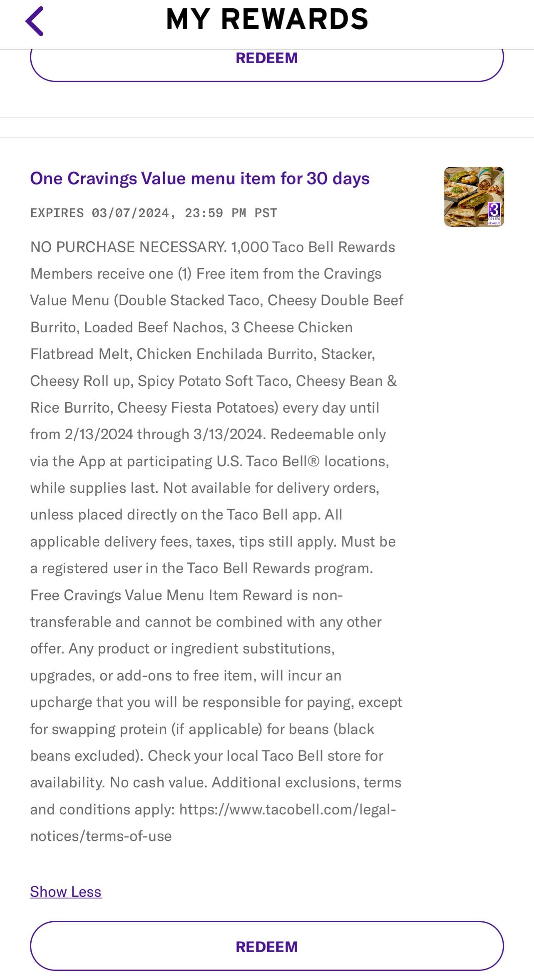Select the One Cravings Value menu item title
The image size is (534, 980).
(200, 178)
